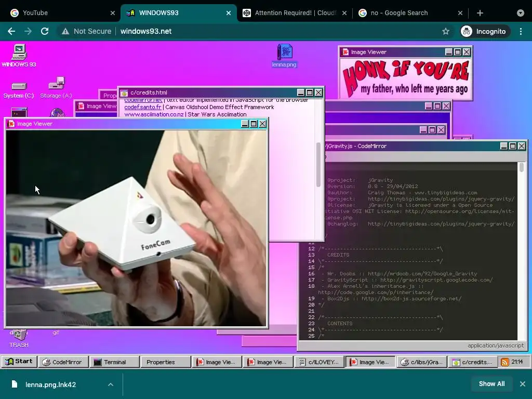Click the RSS feed icon in taskbar tray
Viewport: 532px width, 399px height.
(505, 362)
